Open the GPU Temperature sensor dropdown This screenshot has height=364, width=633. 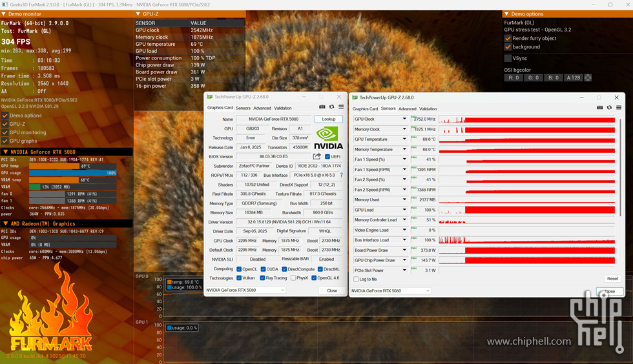pyautogui.click(x=404, y=139)
